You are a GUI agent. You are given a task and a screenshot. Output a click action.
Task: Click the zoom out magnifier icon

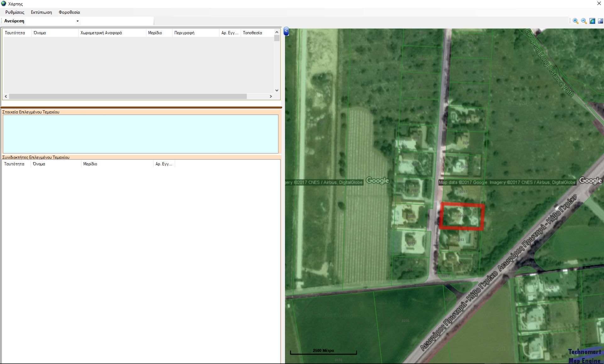click(584, 21)
